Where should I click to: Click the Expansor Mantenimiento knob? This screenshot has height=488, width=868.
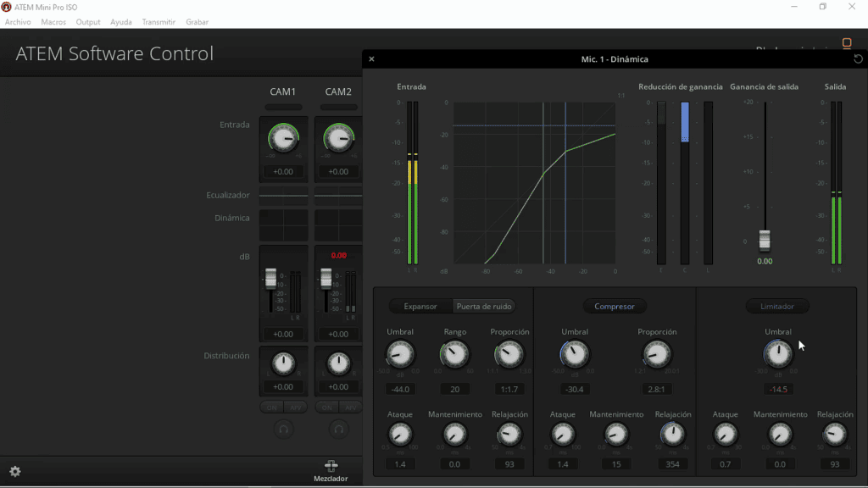[x=454, y=435]
